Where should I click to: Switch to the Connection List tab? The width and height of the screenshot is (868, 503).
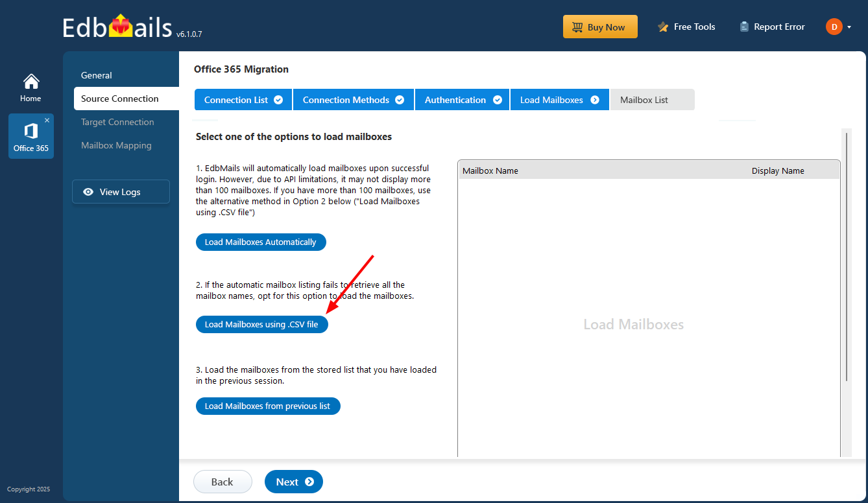pos(243,100)
